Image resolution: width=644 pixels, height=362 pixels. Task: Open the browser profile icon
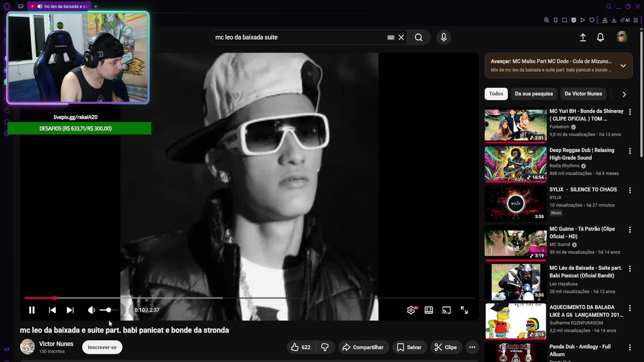pyautogui.click(x=605, y=21)
